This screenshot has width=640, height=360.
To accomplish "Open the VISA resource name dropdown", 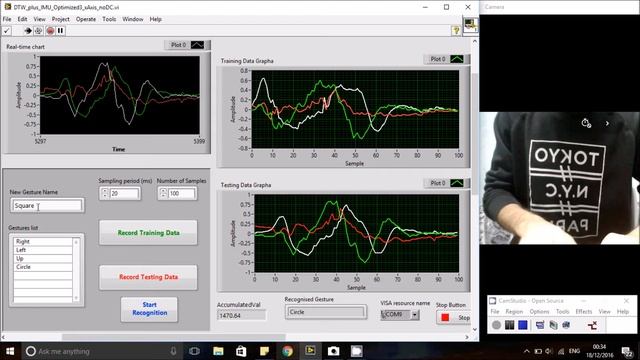I will click(x=415, y=314).
